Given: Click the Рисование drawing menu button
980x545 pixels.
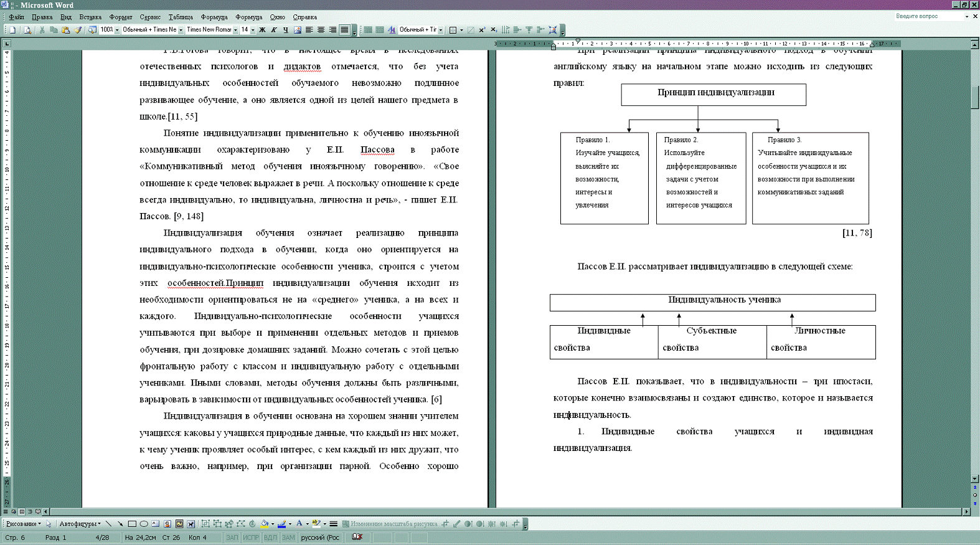Looking at the screenshot, I should [x=24, y=524].
